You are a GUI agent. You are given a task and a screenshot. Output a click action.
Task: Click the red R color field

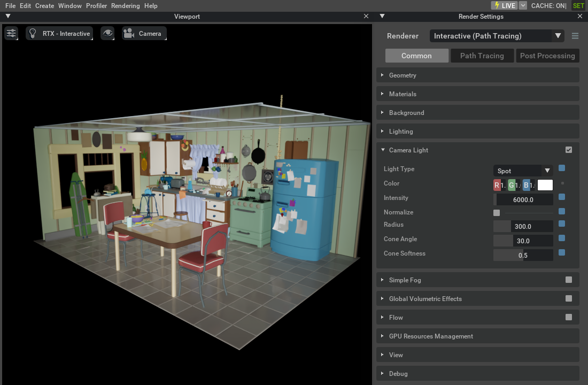(499, 185)
